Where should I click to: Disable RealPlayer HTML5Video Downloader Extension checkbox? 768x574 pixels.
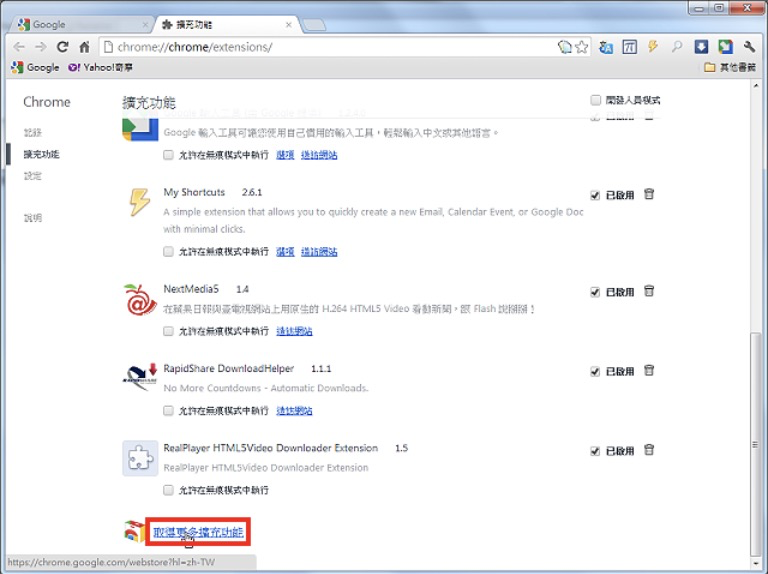click(x=595, y=451)
